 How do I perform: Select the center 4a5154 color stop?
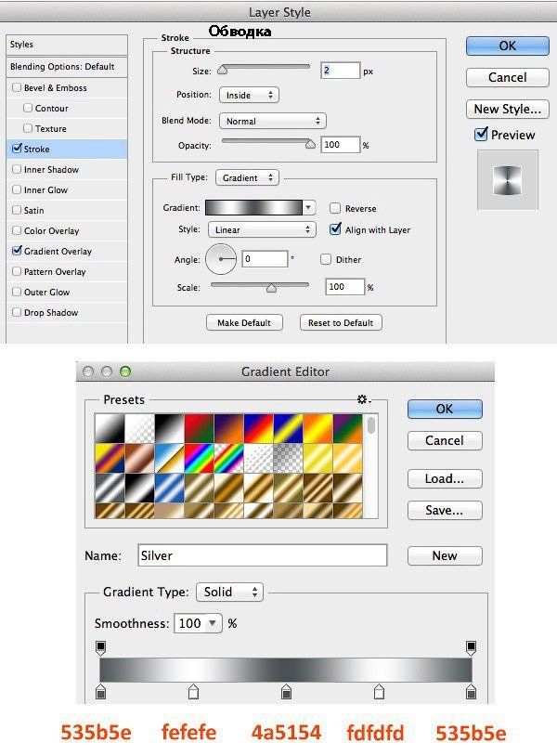pos(286,691)
